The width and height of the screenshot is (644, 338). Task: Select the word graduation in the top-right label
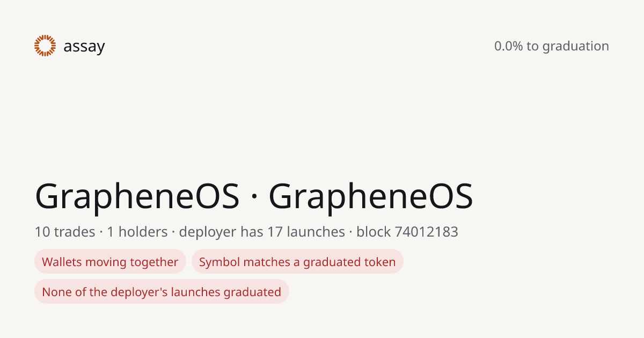tap(575, 47)
